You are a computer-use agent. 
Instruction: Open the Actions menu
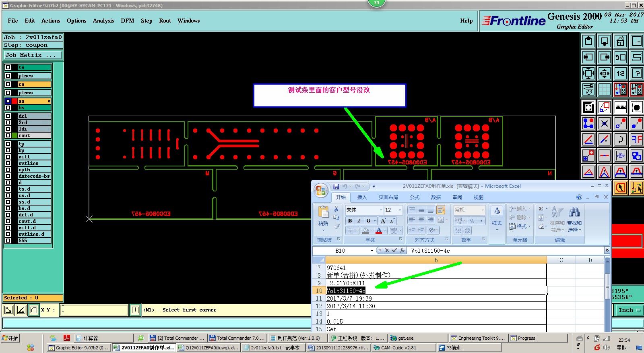(x=51, y=21)
